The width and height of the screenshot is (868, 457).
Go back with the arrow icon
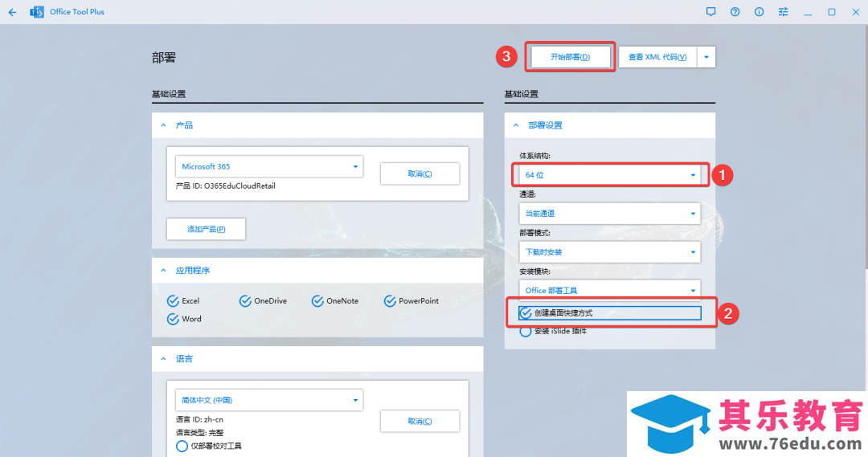point(12,11)
